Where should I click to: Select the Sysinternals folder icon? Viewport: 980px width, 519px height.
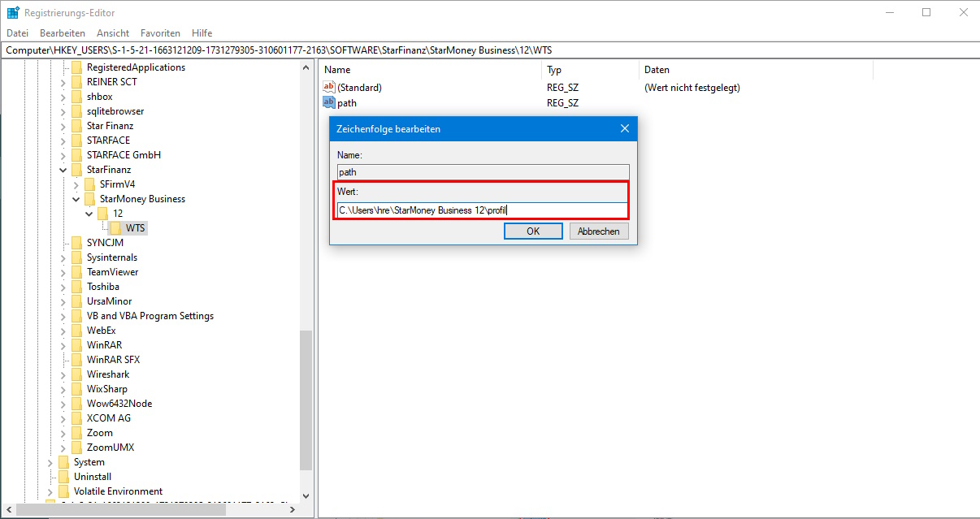point(77,257)
